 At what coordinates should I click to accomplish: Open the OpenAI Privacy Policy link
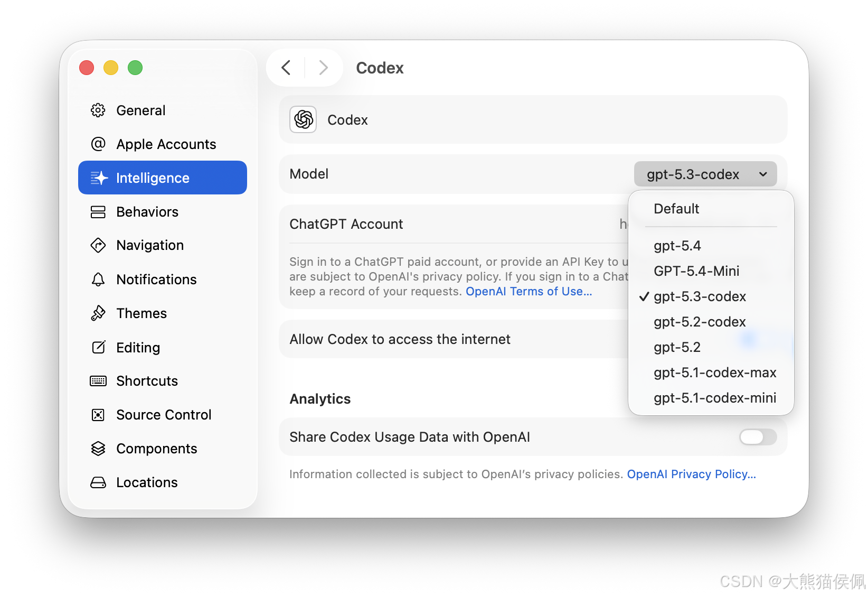click(691, 474)
